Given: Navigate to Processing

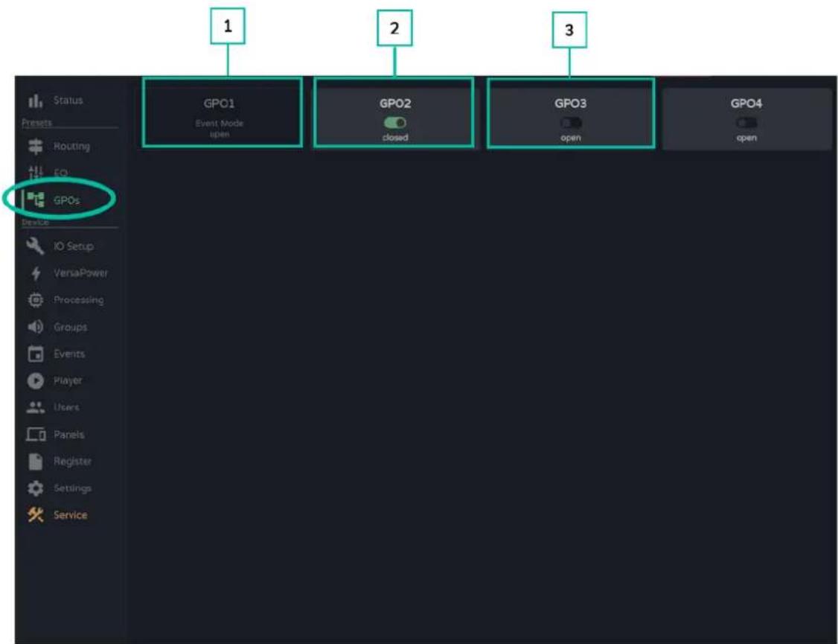Looking at the screenshot, I should pyautogui.click(x=79, y=300).
